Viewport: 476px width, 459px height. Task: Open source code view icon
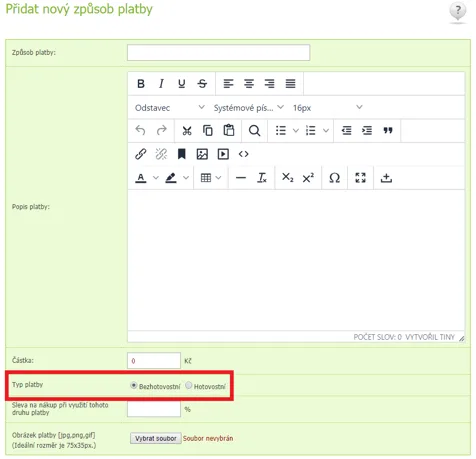[244, 154]
